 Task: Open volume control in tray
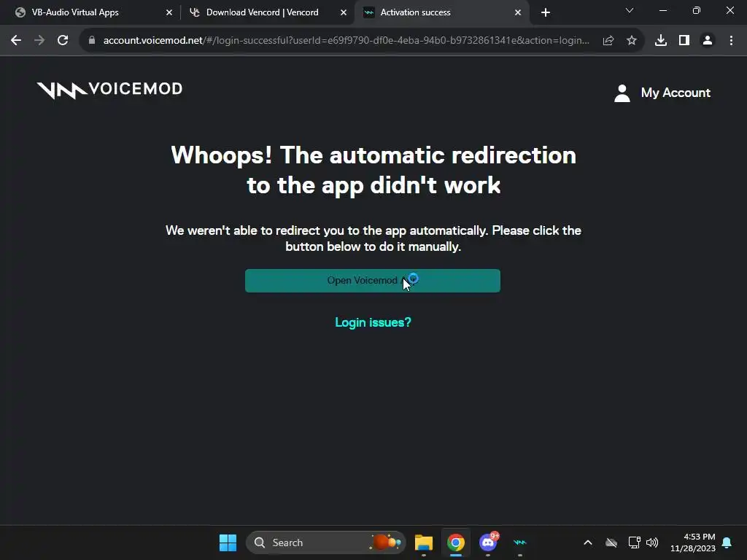pos(652,542)
